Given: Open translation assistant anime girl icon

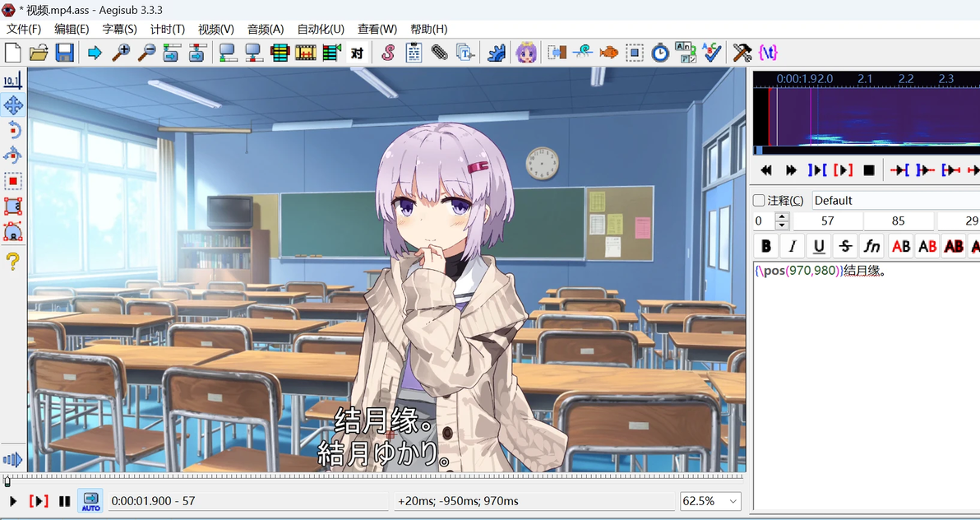Looking at the screenshot, I should 526,53.
